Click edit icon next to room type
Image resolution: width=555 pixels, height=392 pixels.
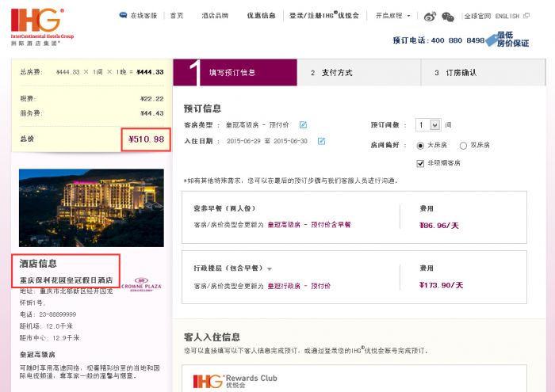303,125
